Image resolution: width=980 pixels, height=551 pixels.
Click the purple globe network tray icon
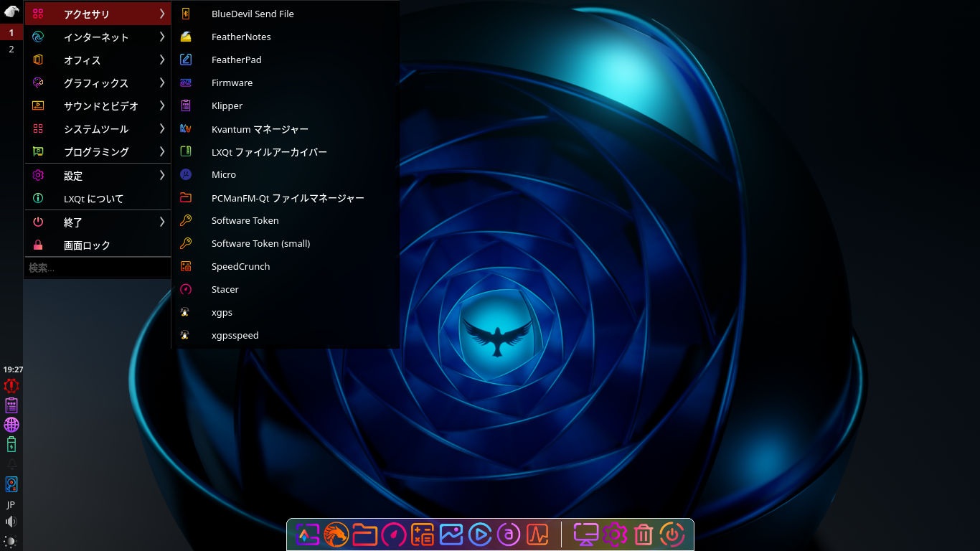coord(11,425)
